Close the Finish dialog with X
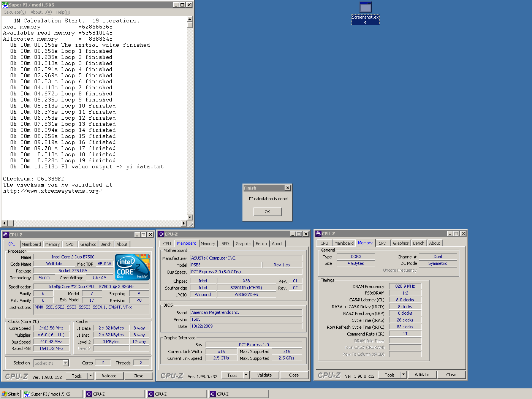Image resolution: width=532 pixels, height=399 pixels. (288, 188)
